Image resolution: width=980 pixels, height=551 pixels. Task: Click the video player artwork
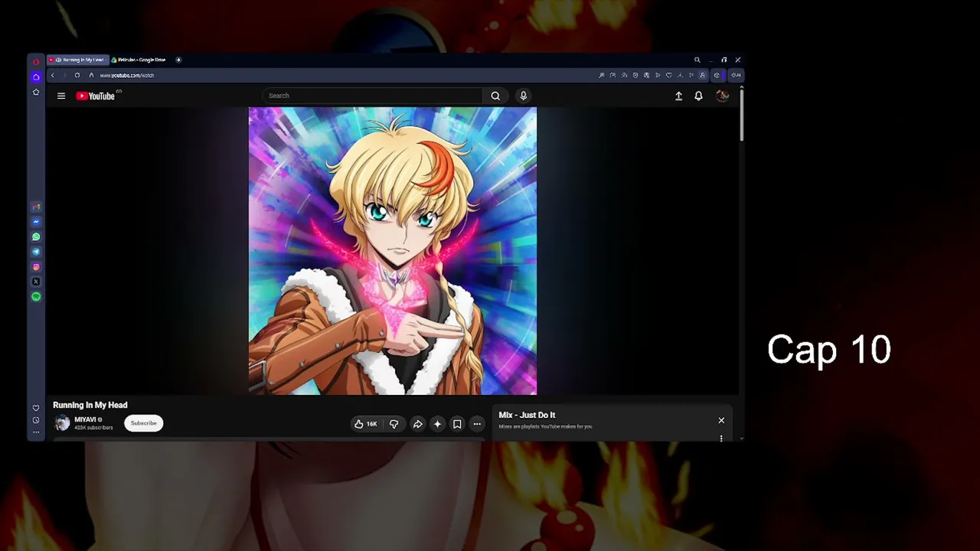[393, 251]
